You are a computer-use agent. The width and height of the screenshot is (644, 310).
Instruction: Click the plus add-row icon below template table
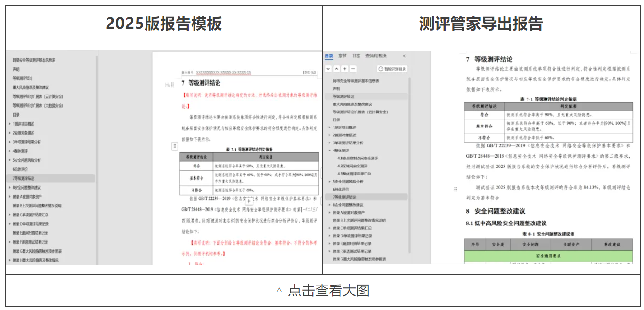tap(250, 201)
